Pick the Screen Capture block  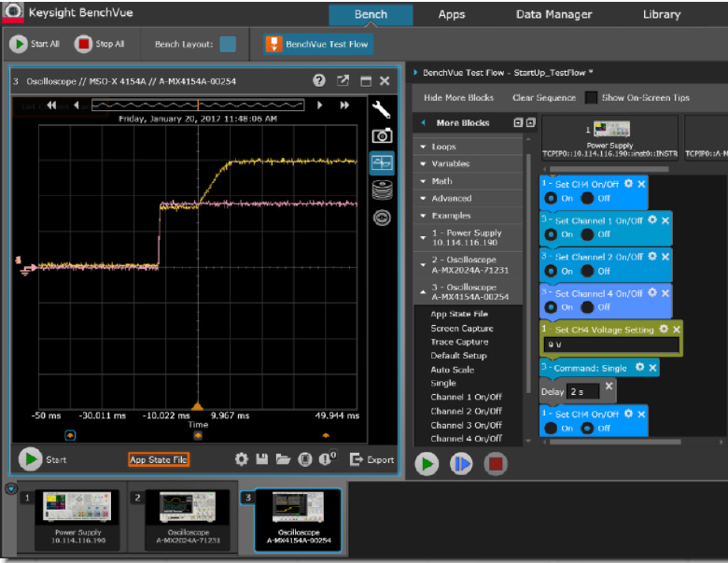[461, 329]
